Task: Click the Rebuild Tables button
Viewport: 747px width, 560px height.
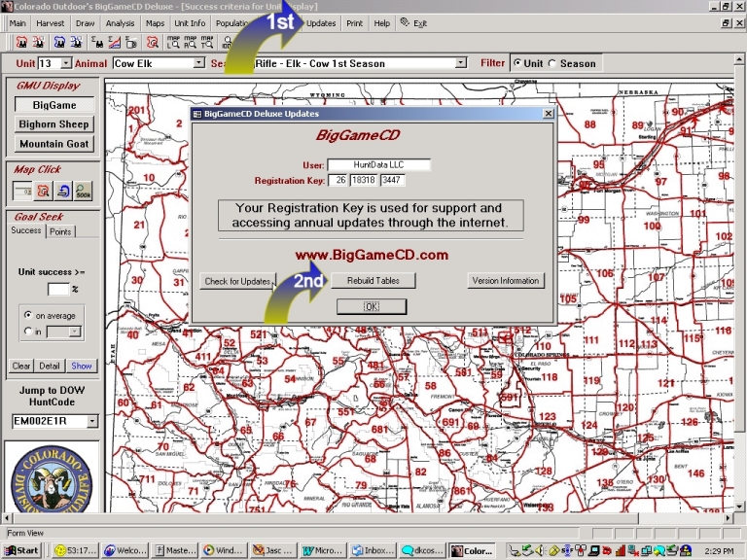Action: coord(373,280)
